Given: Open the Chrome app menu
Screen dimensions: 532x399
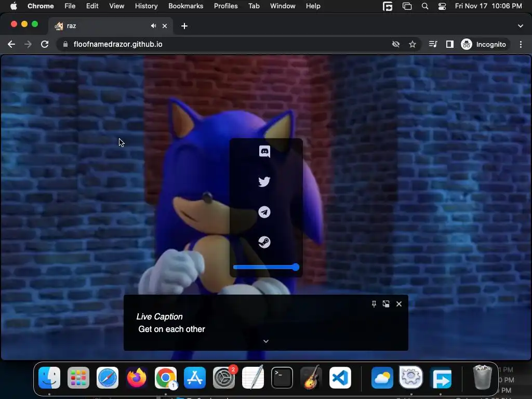Looking at the screenshot, I should click(x=41, y=6).
